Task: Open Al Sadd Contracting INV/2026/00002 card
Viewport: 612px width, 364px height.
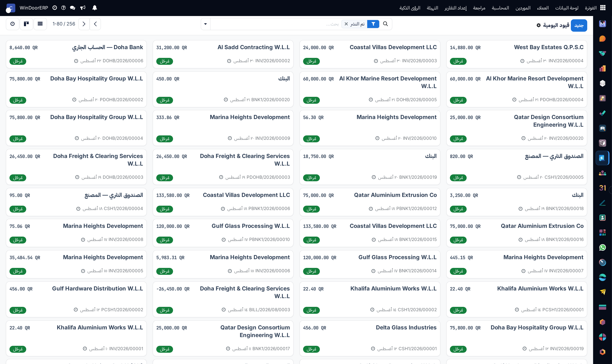Action: (223, 54)
